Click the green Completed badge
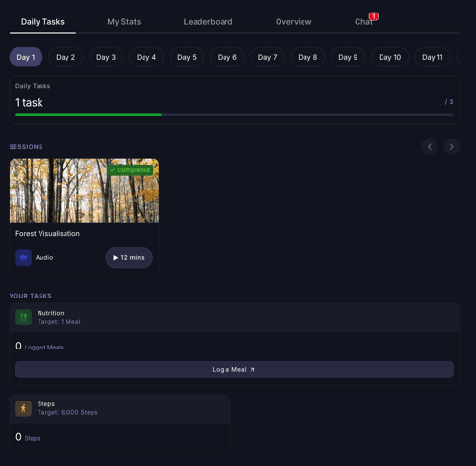The image size is (476, 466). (x=130, y=170)
